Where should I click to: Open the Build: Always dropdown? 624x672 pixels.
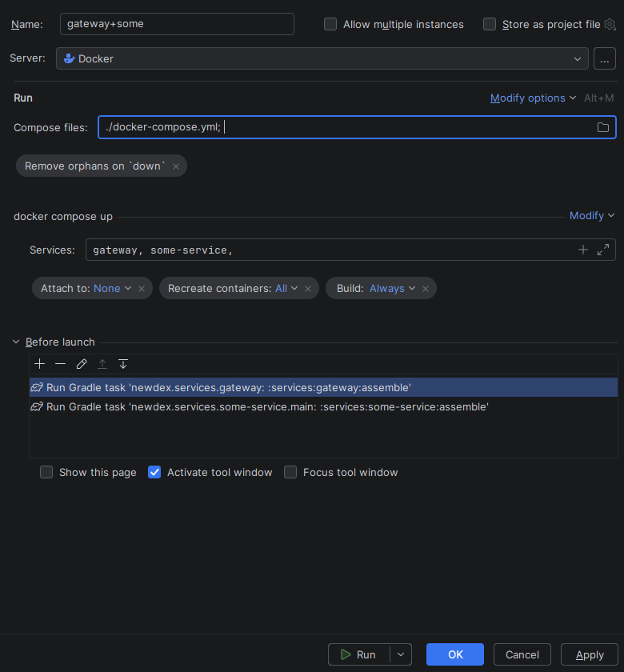pos(392,288)
